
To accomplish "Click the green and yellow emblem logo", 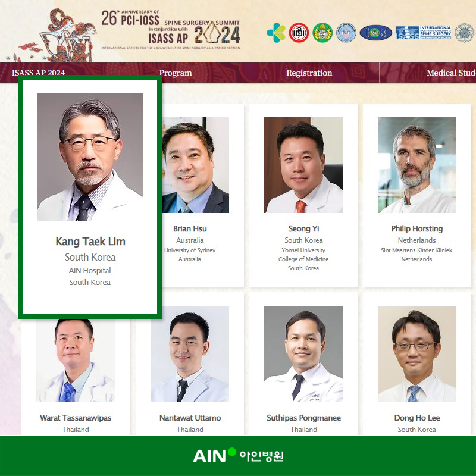I will coord(322,33).
